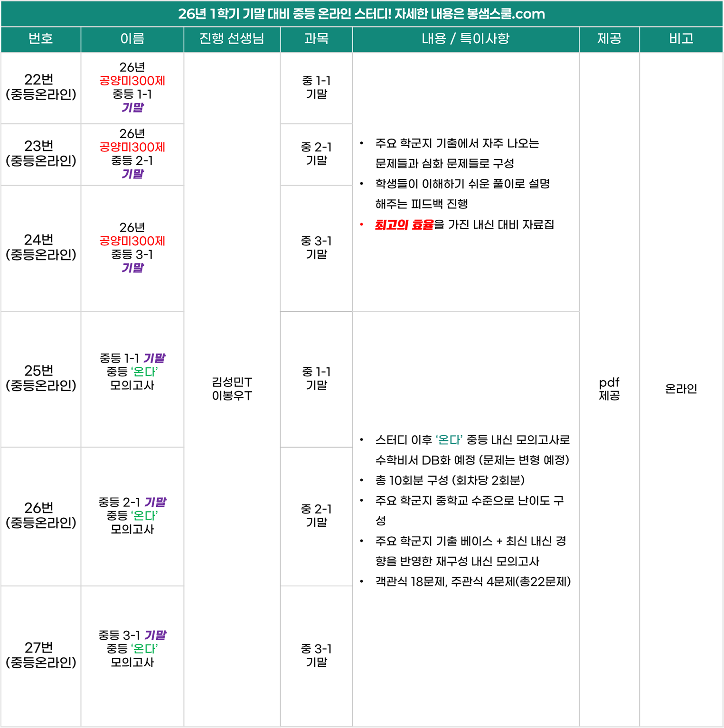This screenshot has height=728, width=724.
Task: Click the pdf 제공 cell
Action: tap(610, 389)
